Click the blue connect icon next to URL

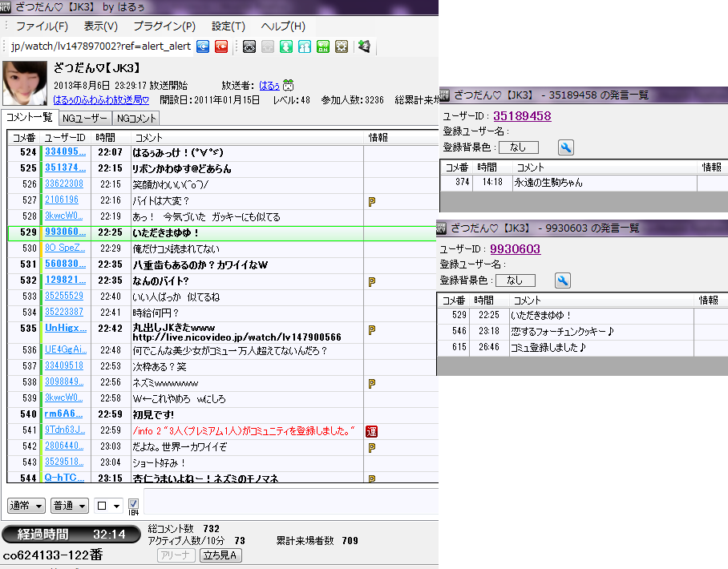[203, 46]
